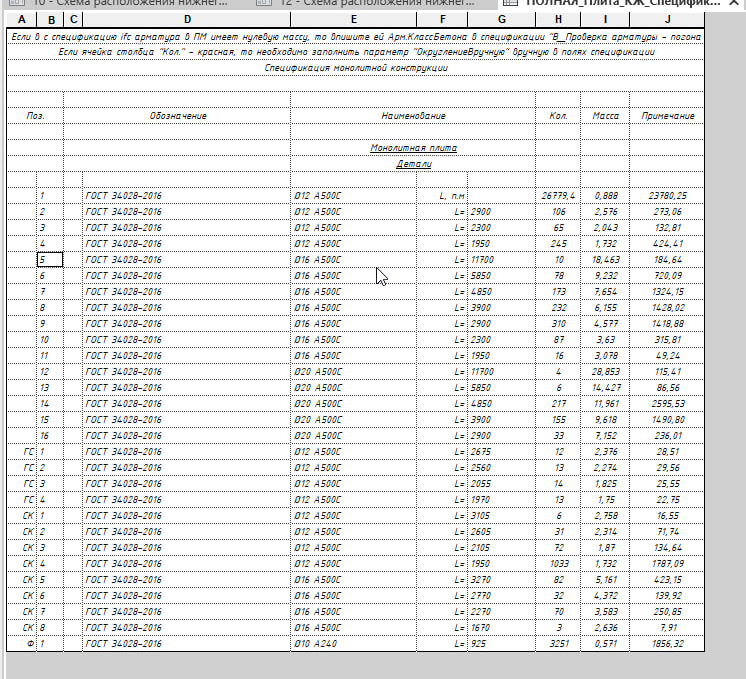Click the 'L, п.м' cell
This screenshot has width=746, height=679.
(x=442, y=196)
